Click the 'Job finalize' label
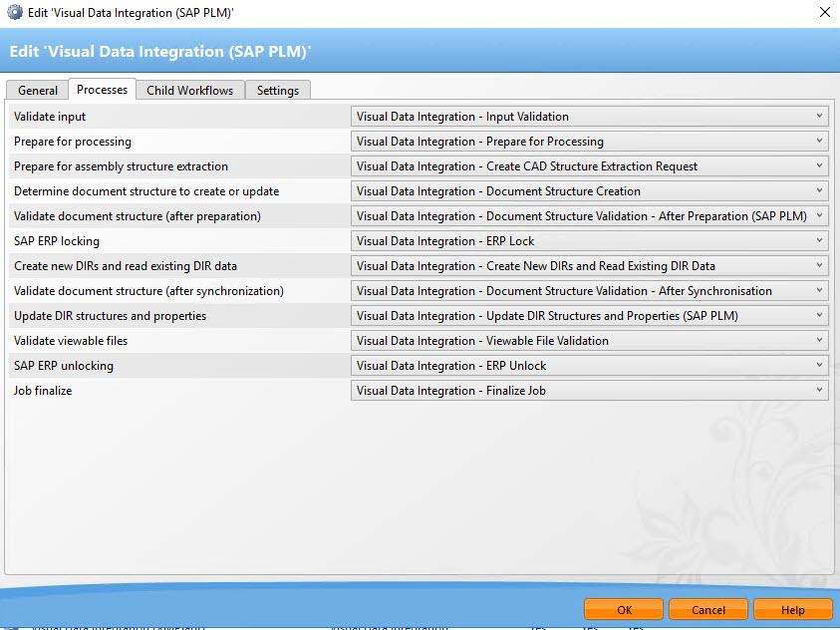The width and height of the screenshot is (840, 630). pos(43,391)
